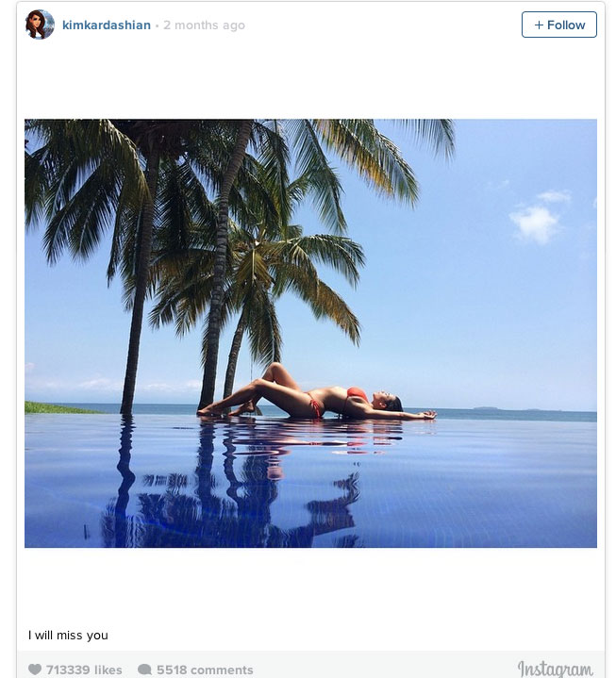616x678 pixels.
Task: Like the post via heart icon
Action: [35, 670]
